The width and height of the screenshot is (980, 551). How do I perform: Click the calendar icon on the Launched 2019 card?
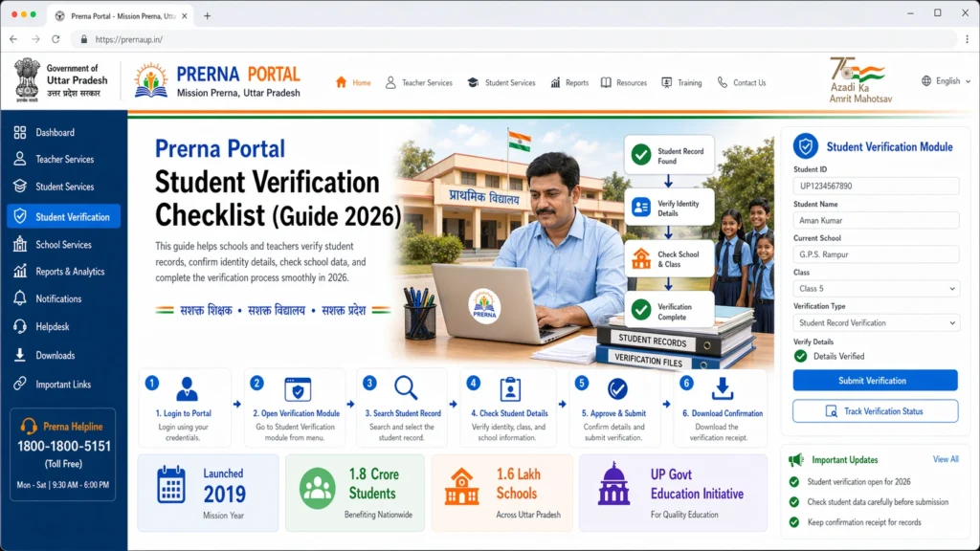pos(170,485)
